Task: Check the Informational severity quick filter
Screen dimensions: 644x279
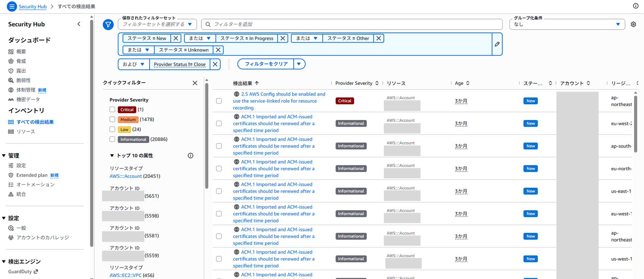Action: [x=112, y=139]
